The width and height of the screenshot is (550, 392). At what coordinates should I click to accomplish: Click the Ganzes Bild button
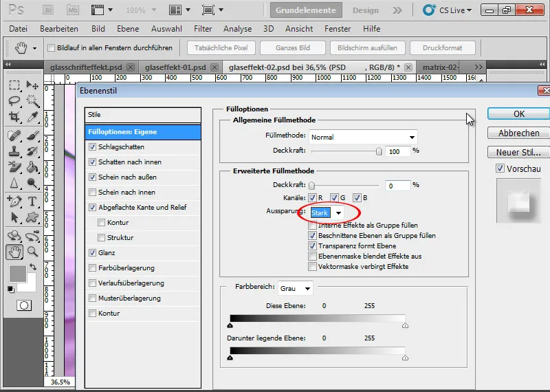tap(293, 47)
